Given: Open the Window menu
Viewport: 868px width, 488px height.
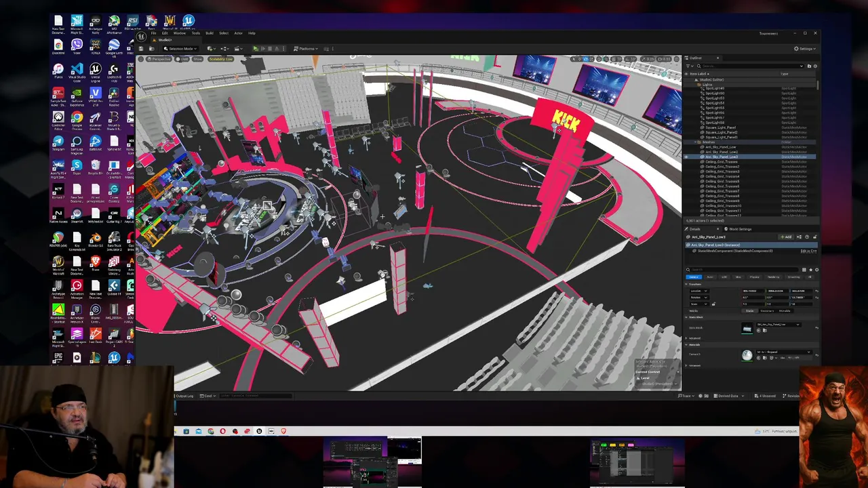Looking at the screenshot, I should [180, 33].
